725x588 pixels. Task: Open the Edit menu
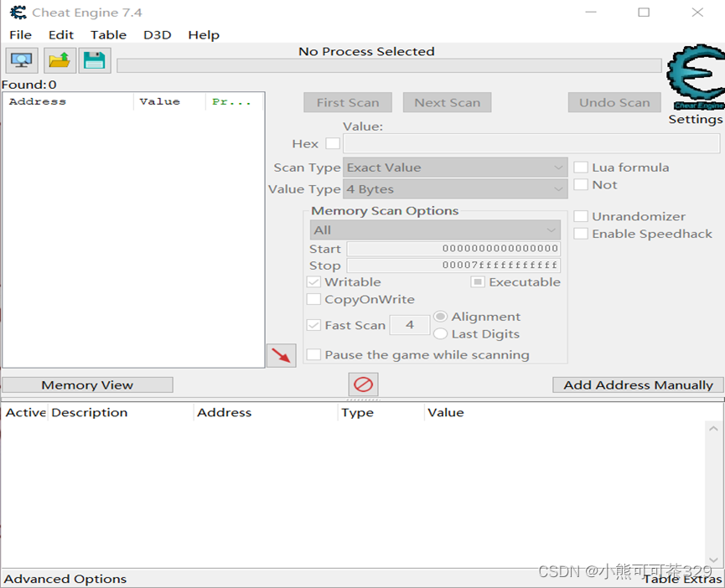tap(61, 35)
